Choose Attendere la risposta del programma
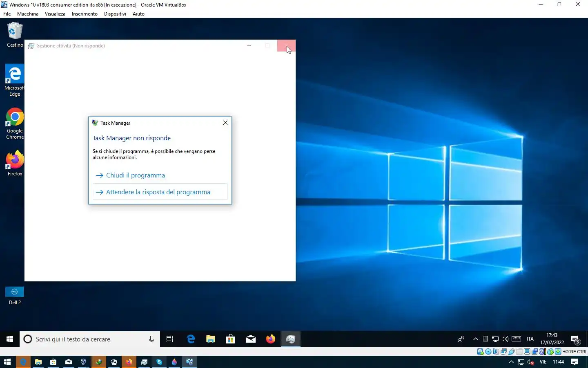Screen dimensions: 588x368 click(160, 192)
